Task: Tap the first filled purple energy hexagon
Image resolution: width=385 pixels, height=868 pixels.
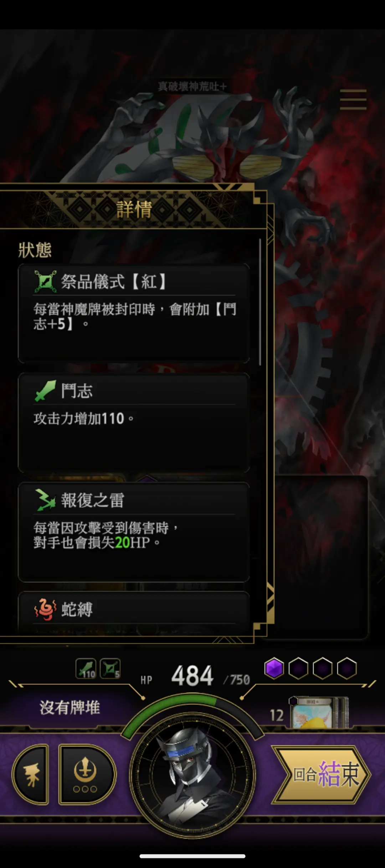Action: click(274, 668)
